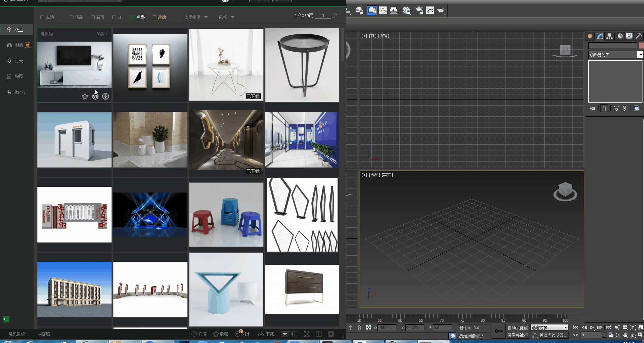Open the Curve Editor from the main toolbar
The width and height of the screenshot is (644, 343).
tap(383, 10)
